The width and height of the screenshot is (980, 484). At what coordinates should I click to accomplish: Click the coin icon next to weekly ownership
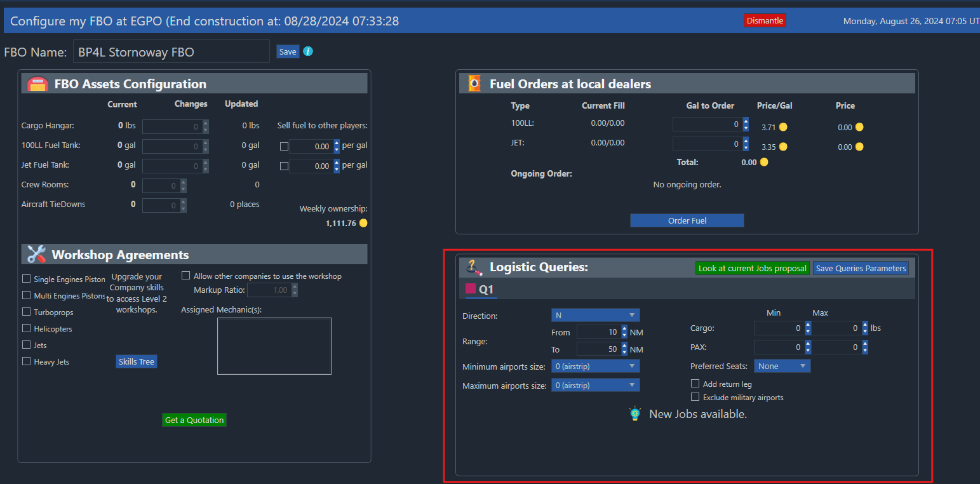point(363,223)
